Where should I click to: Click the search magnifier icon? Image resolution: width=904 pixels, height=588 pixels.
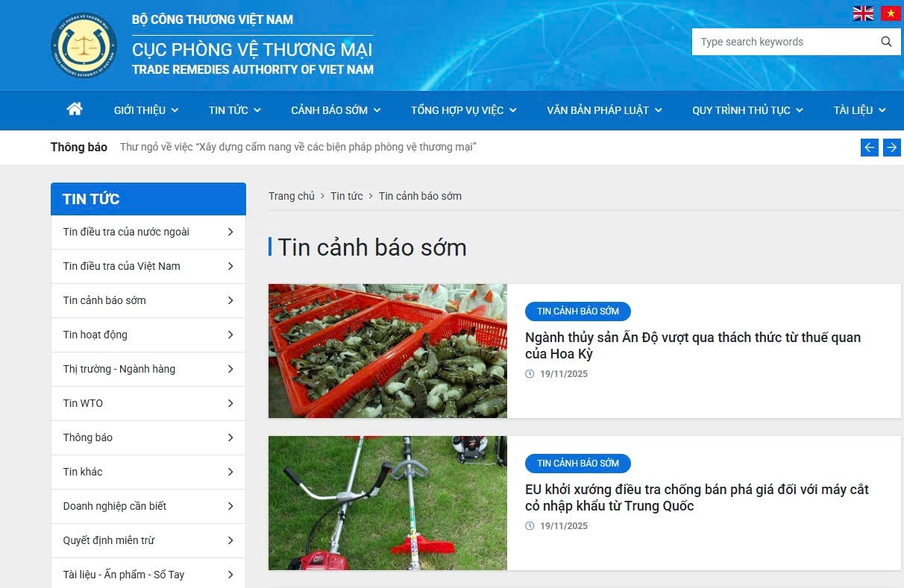886,42
